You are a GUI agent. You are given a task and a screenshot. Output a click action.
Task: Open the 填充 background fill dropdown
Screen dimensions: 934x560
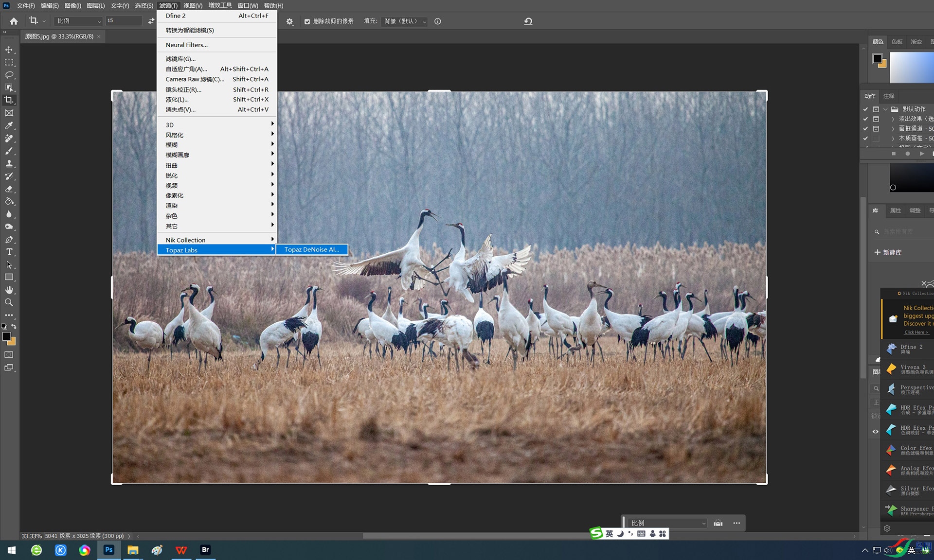coord(404,21)
